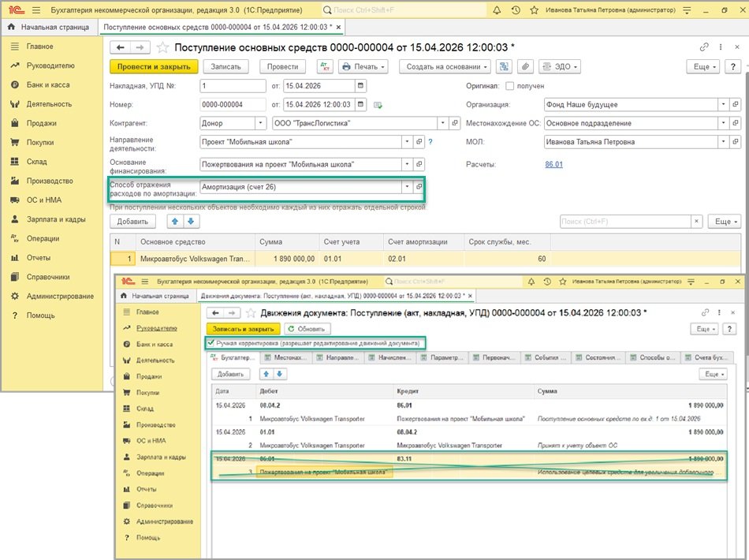Screen dimensions: 749x560
Task: Click Записать button
Action: pos(226,66)
